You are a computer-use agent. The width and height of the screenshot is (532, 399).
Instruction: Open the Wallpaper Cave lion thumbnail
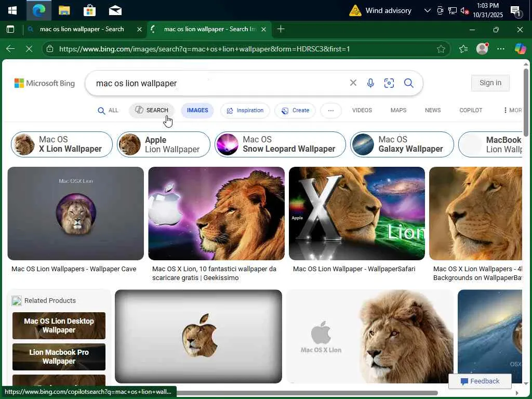click(x=76, y=214)
